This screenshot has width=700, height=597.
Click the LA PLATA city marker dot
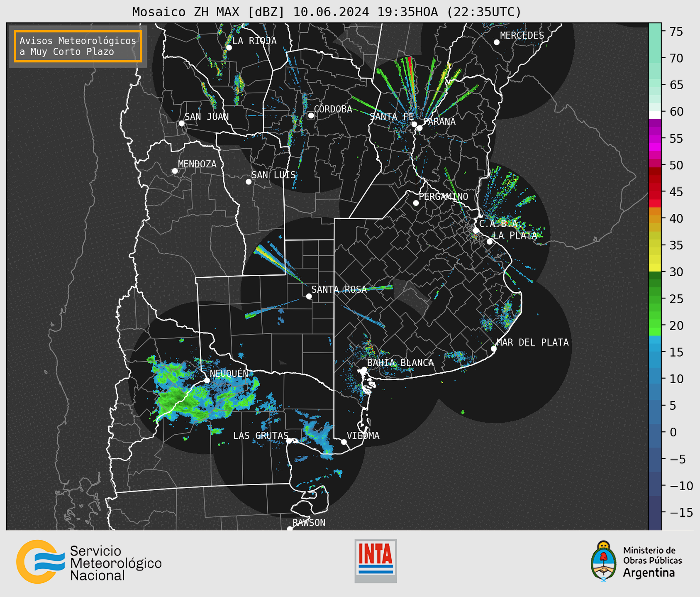tap(490, 242)
